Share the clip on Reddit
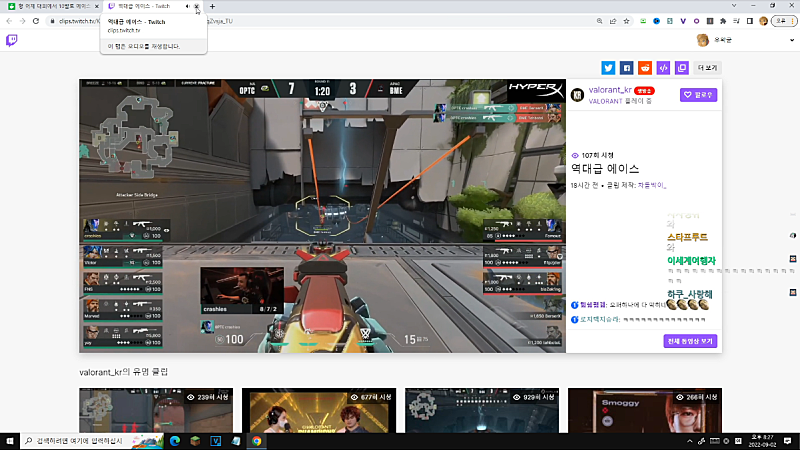The height and width of the screenshot is (450, 800). tap(645, 68)
